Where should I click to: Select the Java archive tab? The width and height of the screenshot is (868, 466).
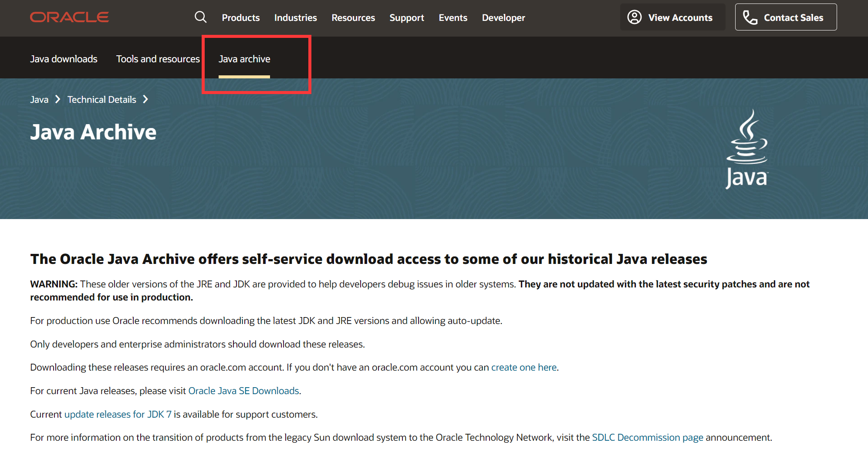[x=244, y=59]
